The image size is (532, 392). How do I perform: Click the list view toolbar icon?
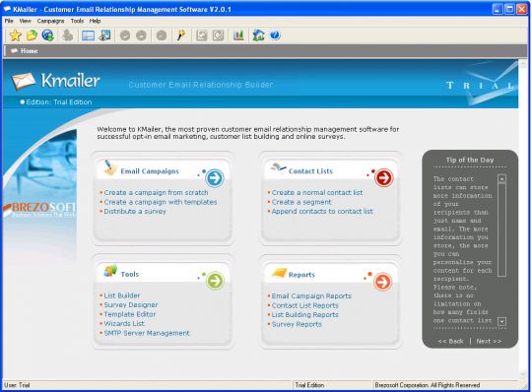pos(89,35)
